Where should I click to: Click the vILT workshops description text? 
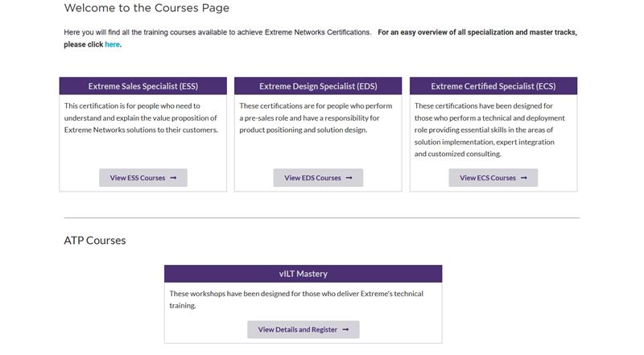click(x=296, y=299)
